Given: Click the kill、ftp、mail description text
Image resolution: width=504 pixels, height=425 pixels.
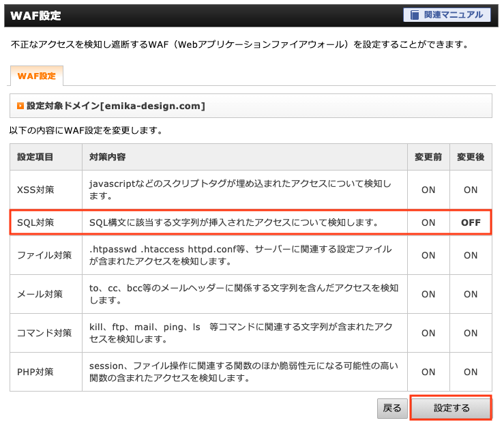Looking at the screenshot, I should [241, 333].
